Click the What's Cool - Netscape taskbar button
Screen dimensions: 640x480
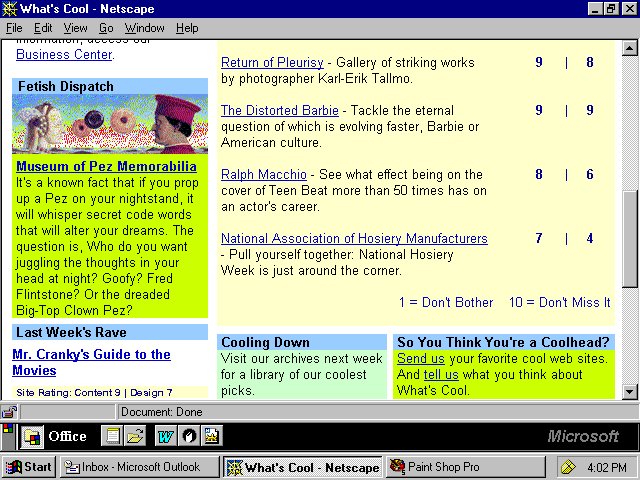[303, 467]
